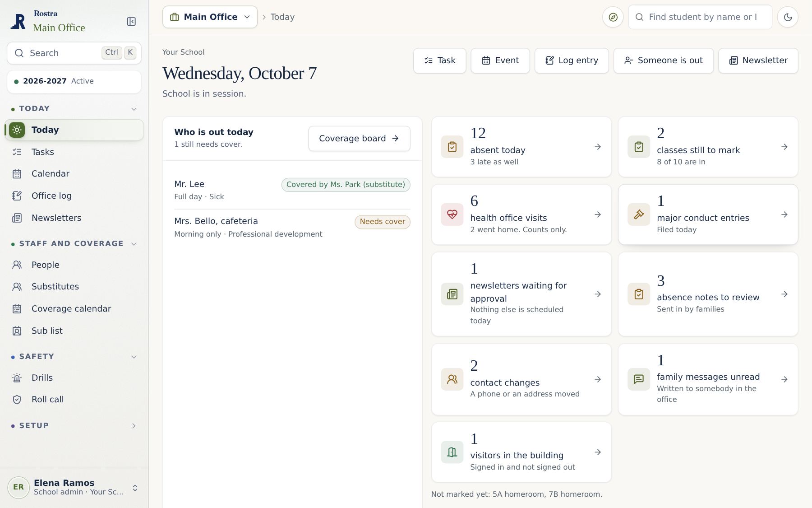Open the absence notes to review arrow
812x508 pixels.
(784, 294)
